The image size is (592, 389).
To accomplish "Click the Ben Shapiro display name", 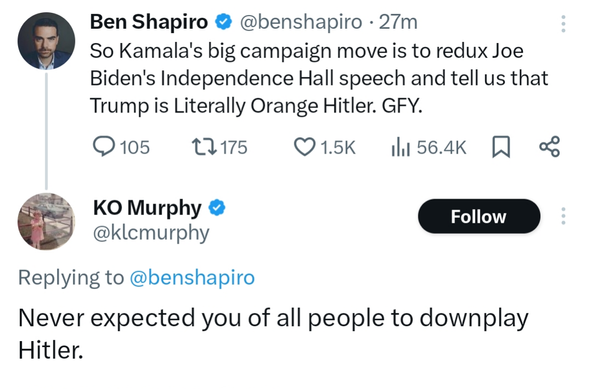I will point(149,22).
